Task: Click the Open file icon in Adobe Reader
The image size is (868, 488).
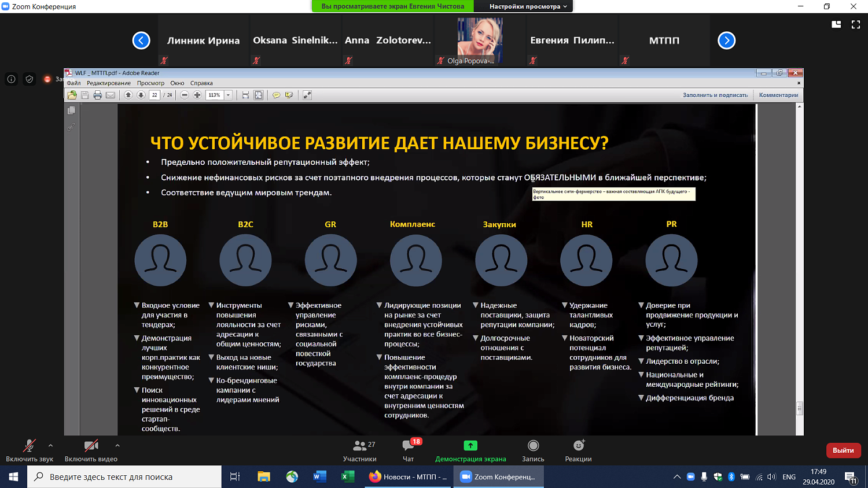Action: tap(72, 95)
